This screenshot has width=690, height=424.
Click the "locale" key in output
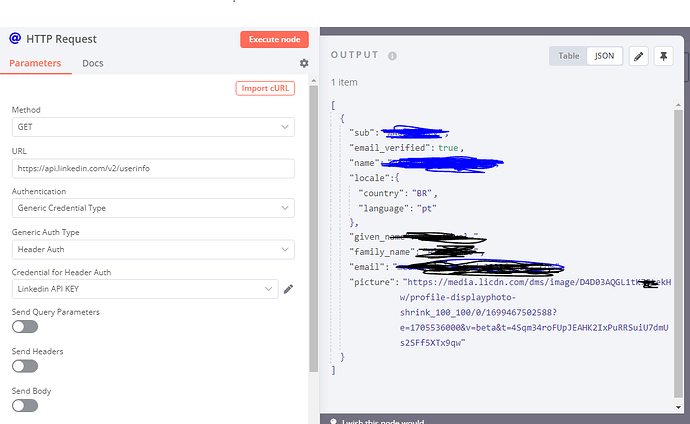[x=370, y=178]
